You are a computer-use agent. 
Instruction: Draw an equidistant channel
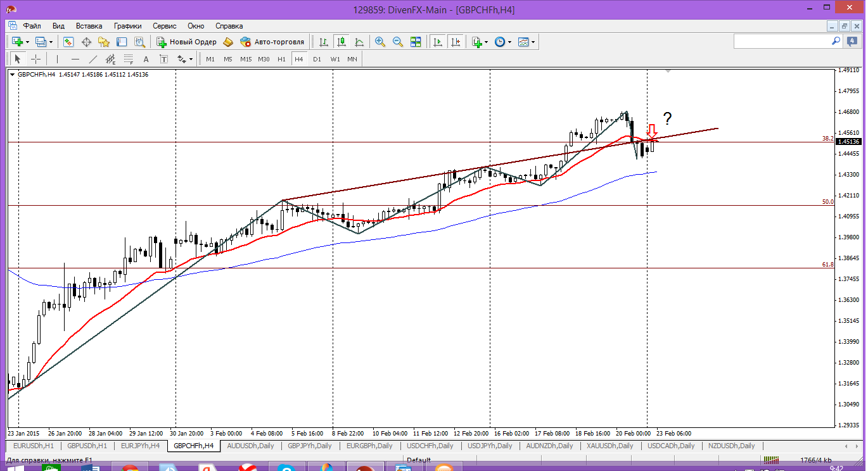tap(111, 59)
